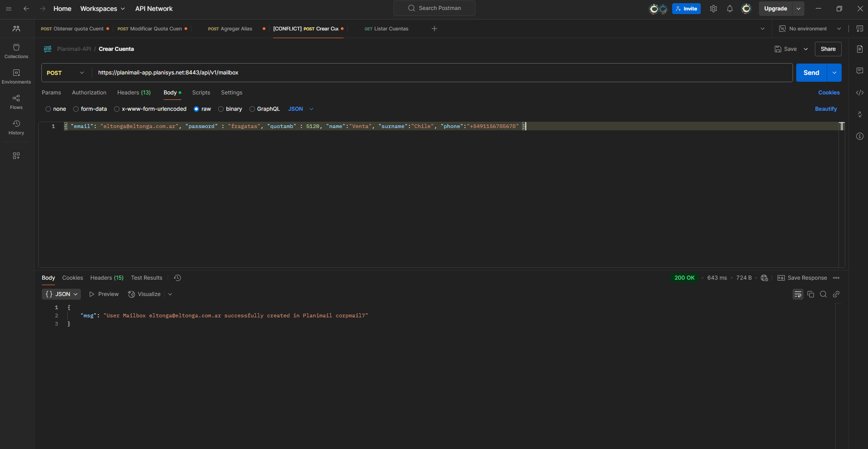868x449 pixels.
Task: Open the Send options arrow
Action: click(834, 73)
